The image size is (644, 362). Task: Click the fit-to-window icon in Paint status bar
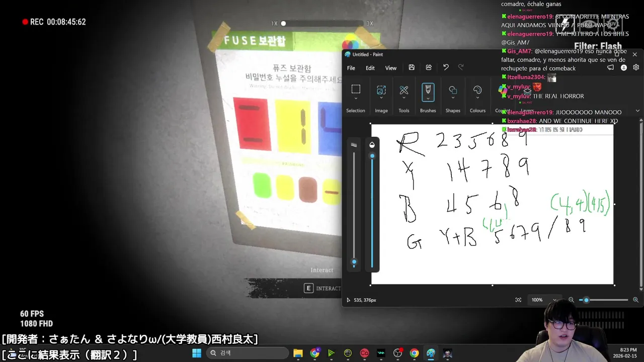[x=518, y=300]
